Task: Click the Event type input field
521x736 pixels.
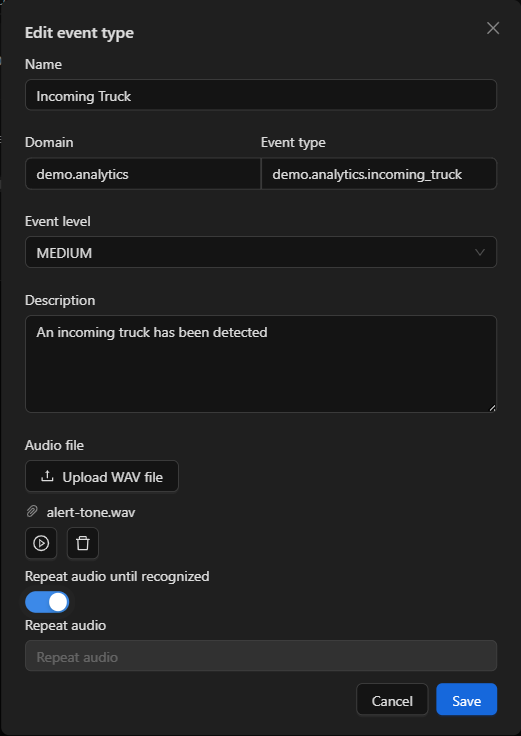Action: pyautogui.click(x=379, y=174)
